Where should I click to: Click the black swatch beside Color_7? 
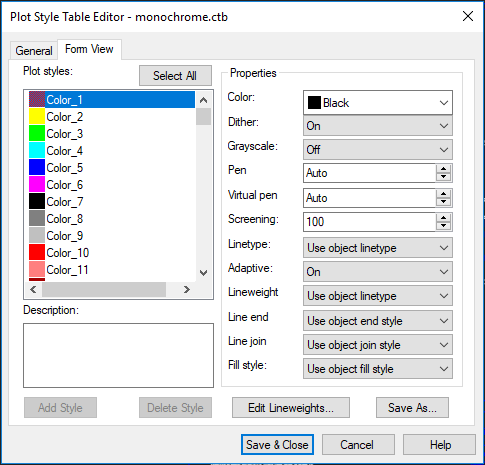pos(37,202)
